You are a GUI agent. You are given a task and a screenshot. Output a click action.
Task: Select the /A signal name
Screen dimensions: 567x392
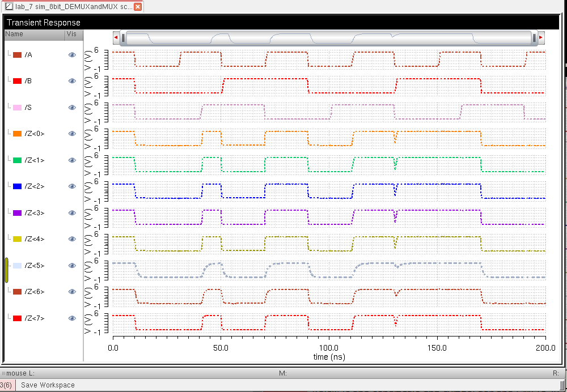tap(28, 55)
